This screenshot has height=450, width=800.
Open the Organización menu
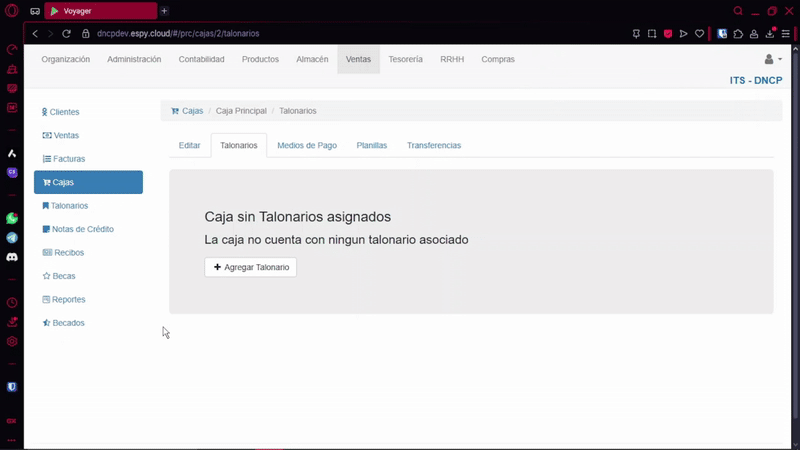tap(66, 59)
